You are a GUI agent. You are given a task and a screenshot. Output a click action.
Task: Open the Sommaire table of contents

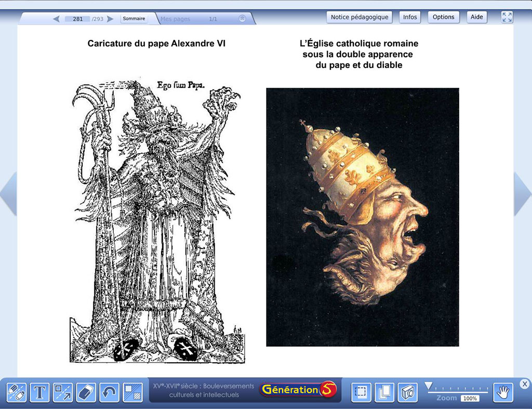coord(134,19)
